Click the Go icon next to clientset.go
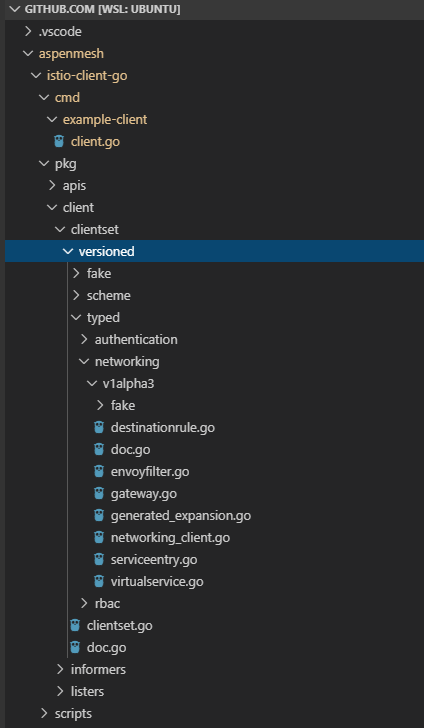This screenshot has height=728, width=424. [75, 625]
